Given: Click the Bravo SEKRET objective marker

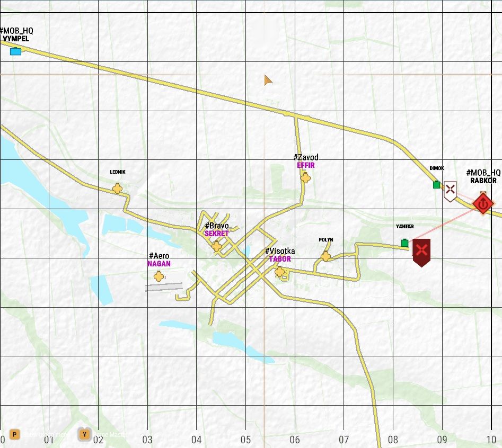Looking at the screenshot, I should pyautogui.click(x=216, y=246).
